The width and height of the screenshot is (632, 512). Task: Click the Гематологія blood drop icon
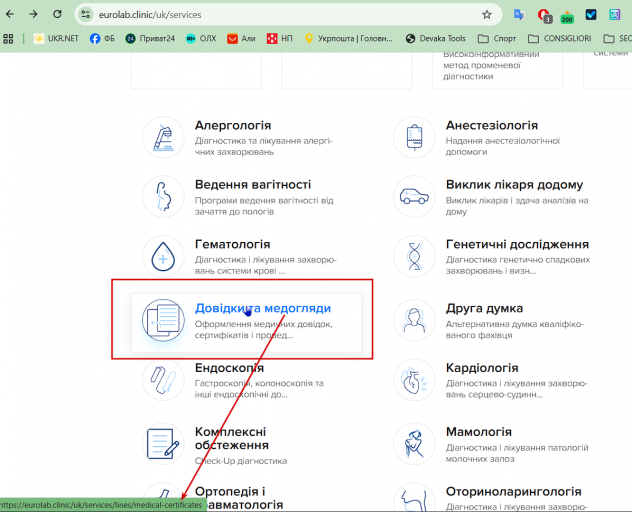click(x=163, y=256)
